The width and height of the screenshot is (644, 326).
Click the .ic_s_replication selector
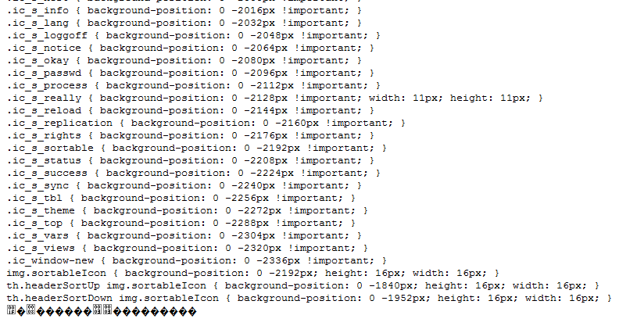[59, 124]
